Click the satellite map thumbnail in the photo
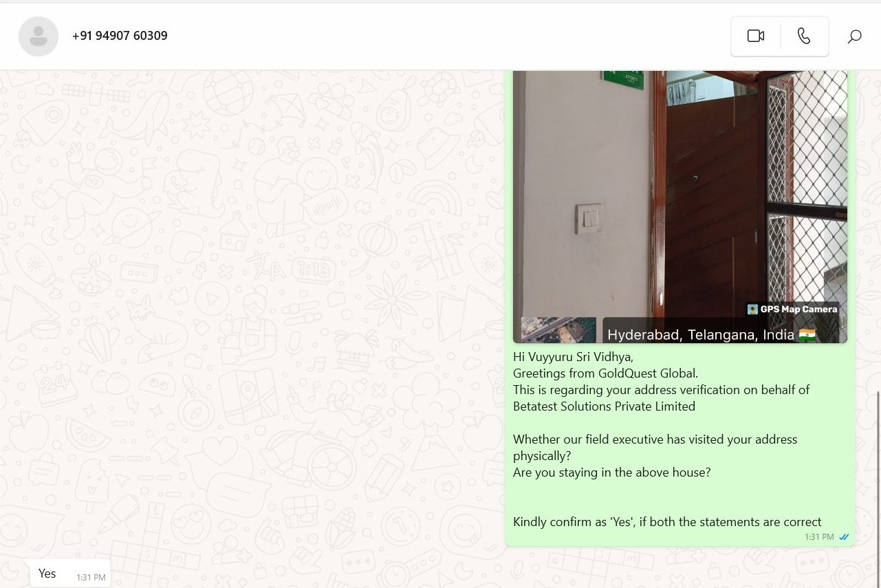This screenshot has width=881, height=588. [558, 330]
